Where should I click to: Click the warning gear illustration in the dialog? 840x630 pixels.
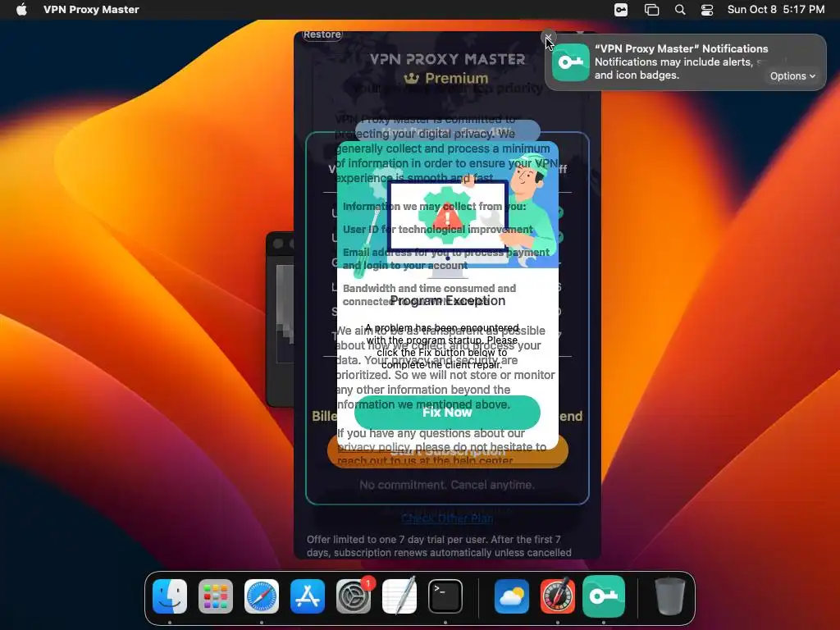447,216
